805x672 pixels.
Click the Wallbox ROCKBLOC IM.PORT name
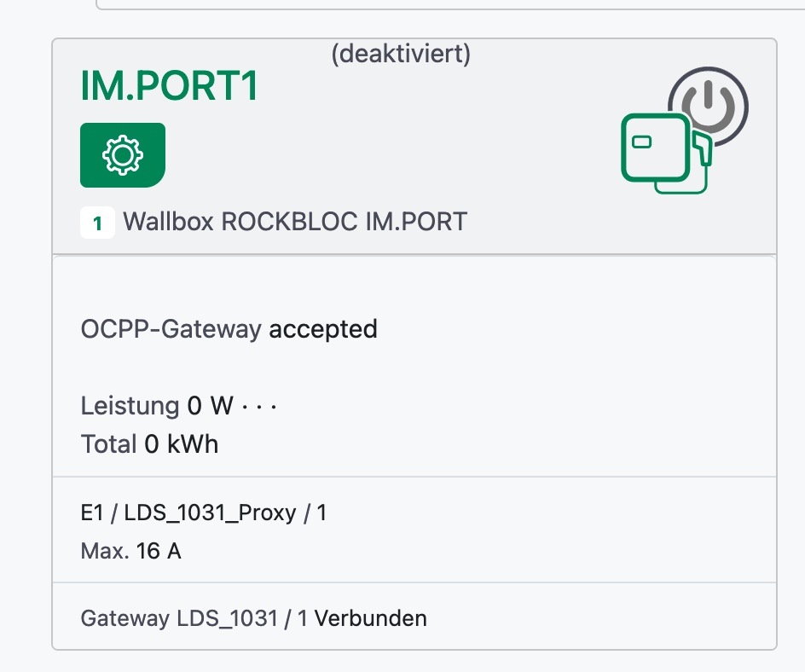pos(295,223)
